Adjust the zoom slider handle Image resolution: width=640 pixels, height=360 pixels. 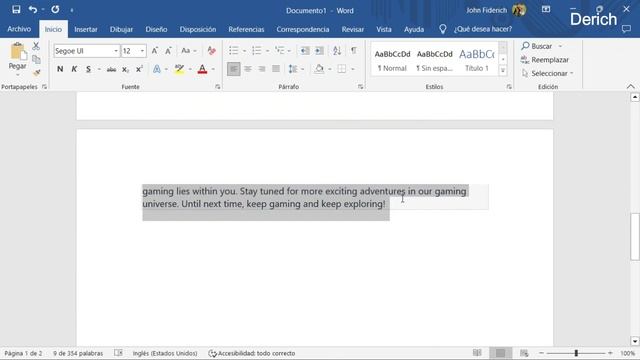pos(576,353)
